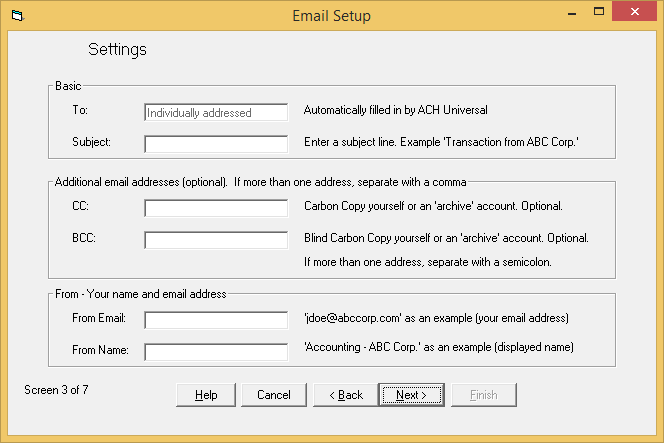The image size is (664, 443).
Task: Click the 'Enter a subject line' hint text
Action: (x=441, y=142)
